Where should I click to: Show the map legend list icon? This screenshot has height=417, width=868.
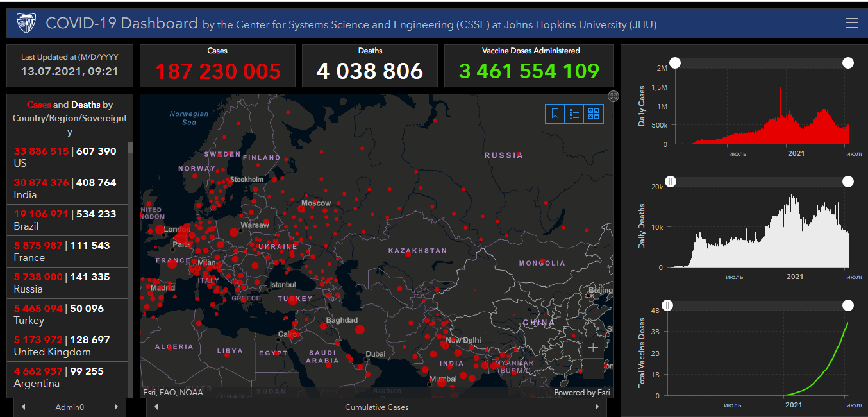574,114
